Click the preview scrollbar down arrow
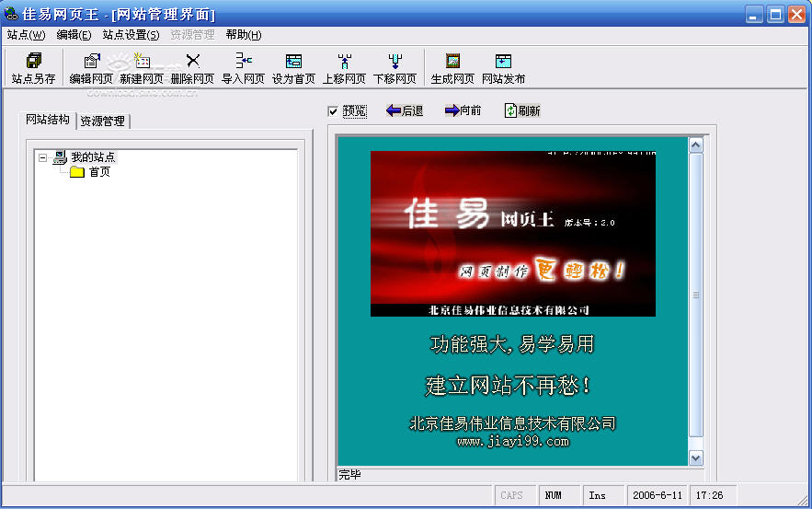The width and height of the screenshot is (812, 509). [695, 457]
